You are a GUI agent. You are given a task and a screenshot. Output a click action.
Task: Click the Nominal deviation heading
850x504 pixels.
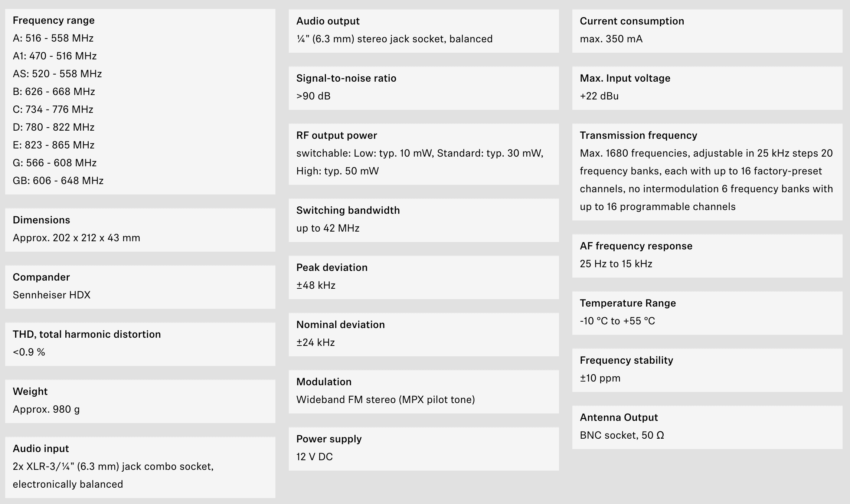tap(340, 325)
